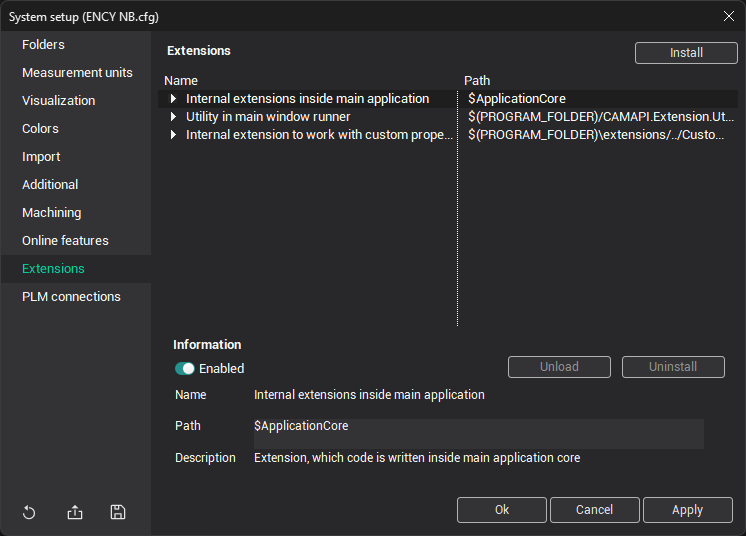Close the System setup dialog
The height and width of the screenshot is (536, 746).
click(x=728, y=15)
